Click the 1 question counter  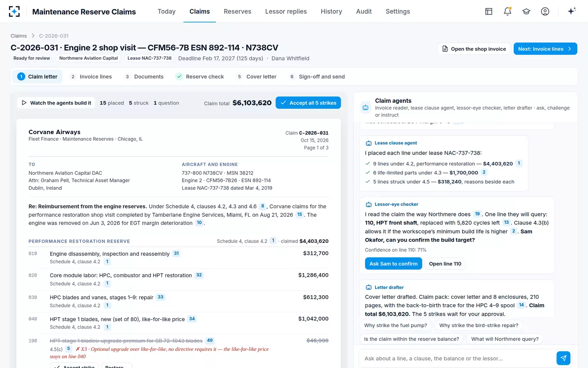point(166,103)
